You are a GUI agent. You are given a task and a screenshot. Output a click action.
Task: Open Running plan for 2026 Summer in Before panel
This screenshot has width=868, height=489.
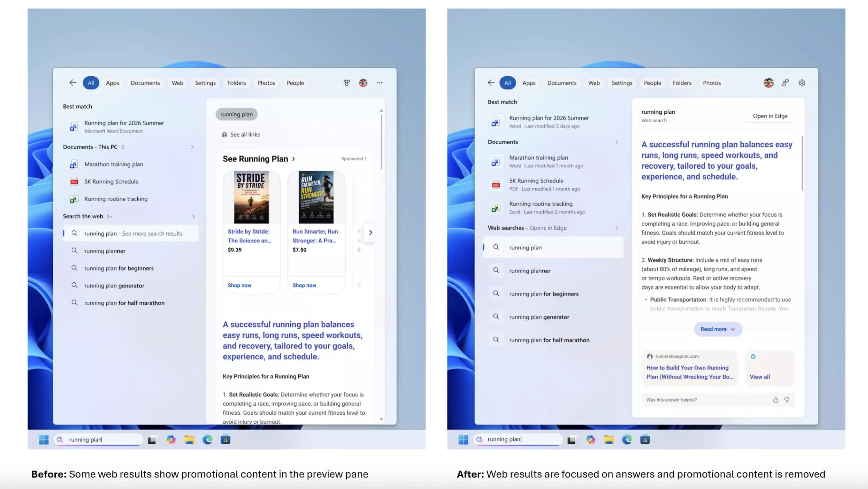(x=131, y=127)
